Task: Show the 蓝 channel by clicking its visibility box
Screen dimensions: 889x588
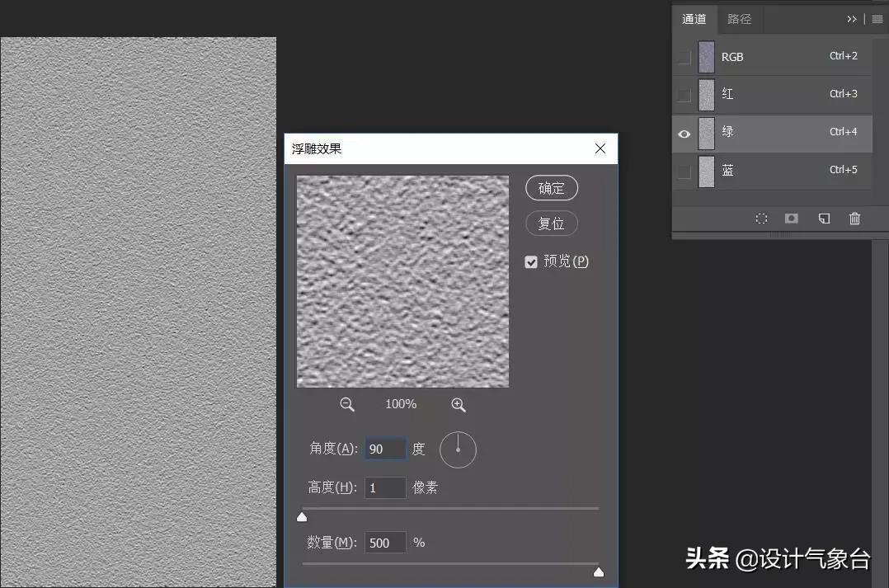Action: coord(684,171)
